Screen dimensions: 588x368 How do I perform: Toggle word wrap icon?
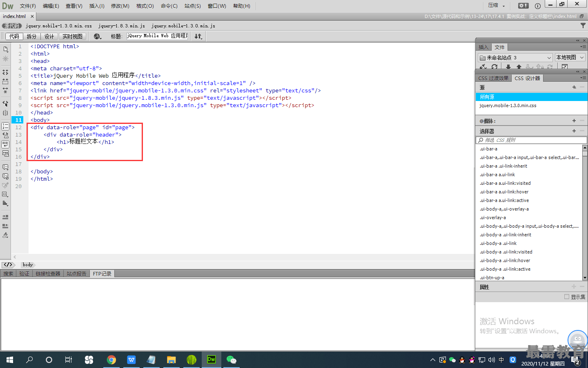[5, 144]
